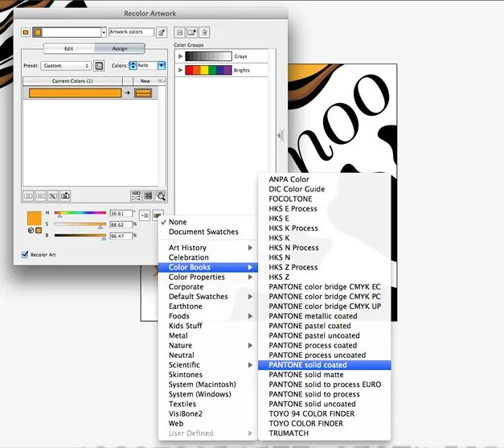Open the harmony rules dropdown arrow
This screenshot has width=504, height=448.
tap(104, 32)
